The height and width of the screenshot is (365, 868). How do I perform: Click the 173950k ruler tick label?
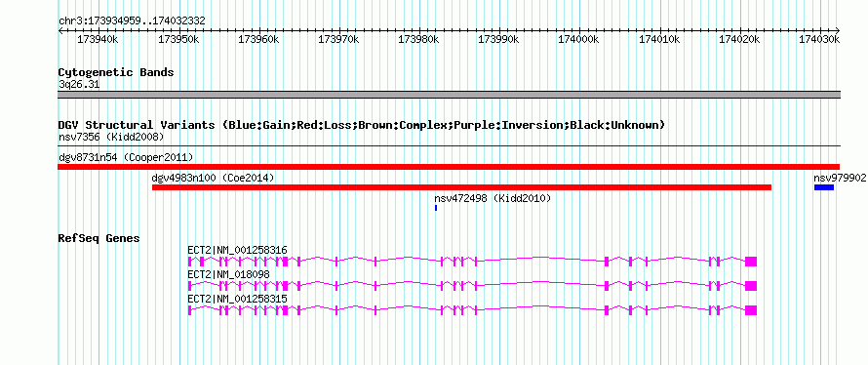tap(178, 39)
